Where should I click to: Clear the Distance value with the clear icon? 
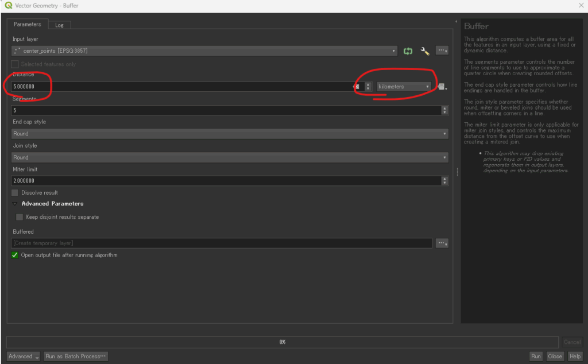point(357,87)
